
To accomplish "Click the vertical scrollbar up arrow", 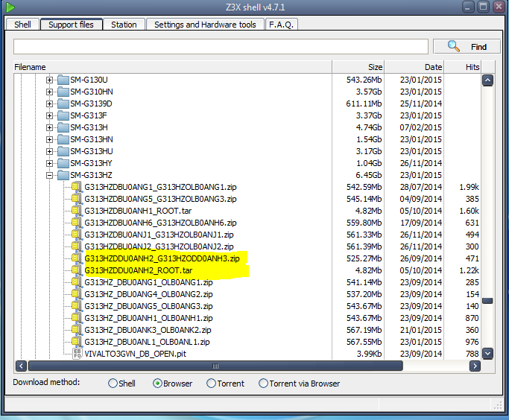I will 487,80.
